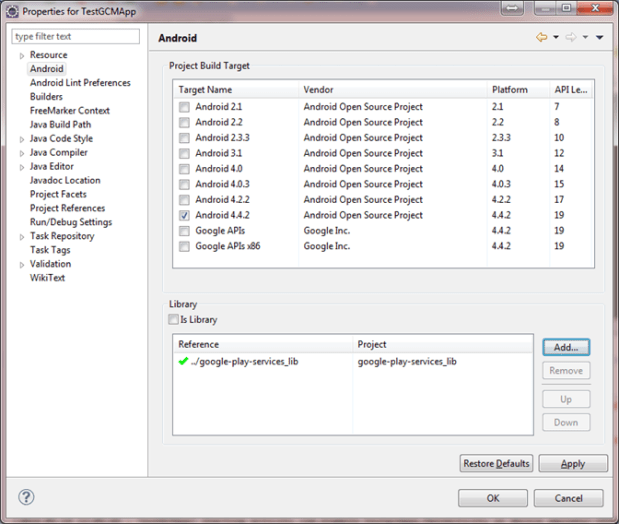This screenshot has height=524, width=619.
Task: Click the back navigation arrow icon
Action: click(541, 38)
